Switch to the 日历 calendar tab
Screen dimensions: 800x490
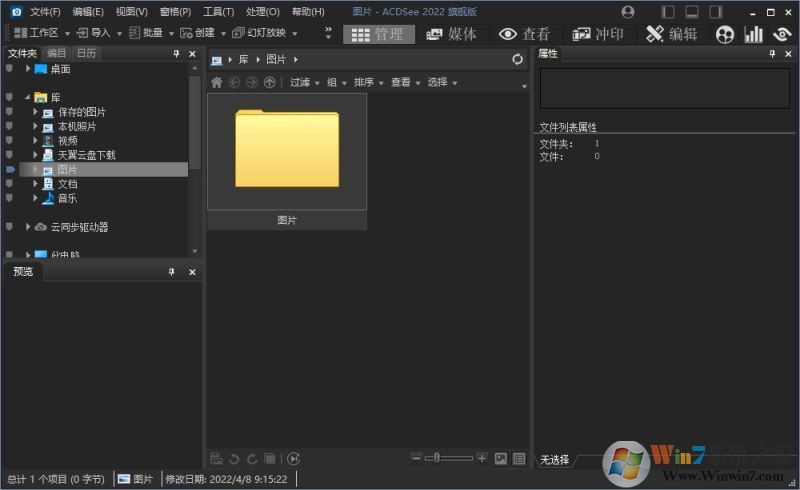[86, 53]
